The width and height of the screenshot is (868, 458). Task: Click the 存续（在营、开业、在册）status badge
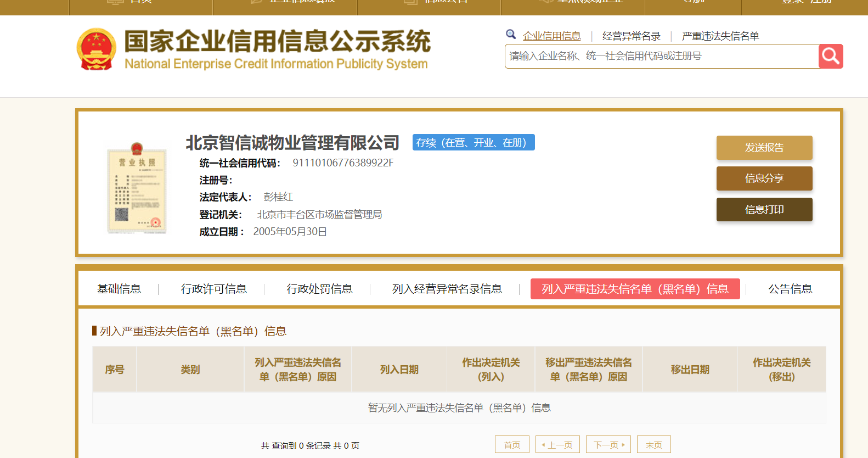(x=474, y=143)
